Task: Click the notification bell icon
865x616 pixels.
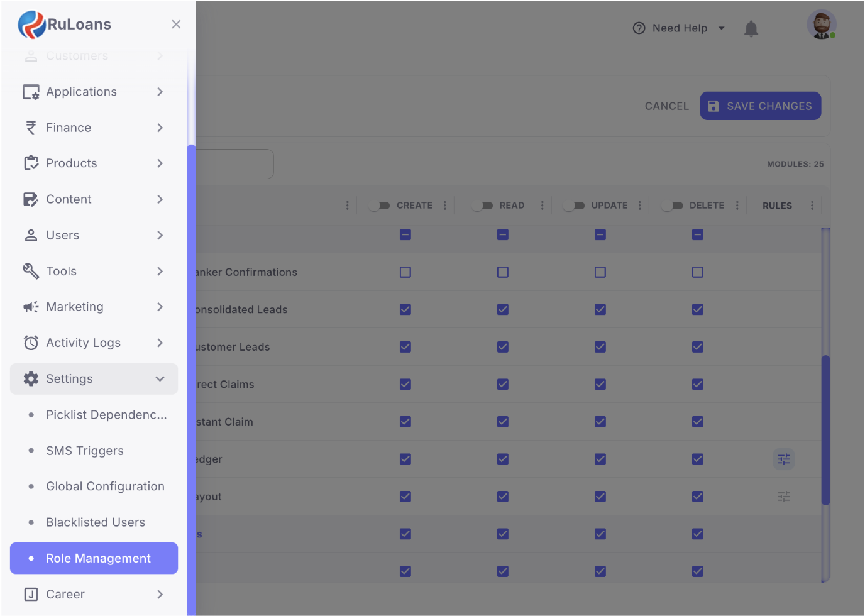Action: [x=751, y=28]
